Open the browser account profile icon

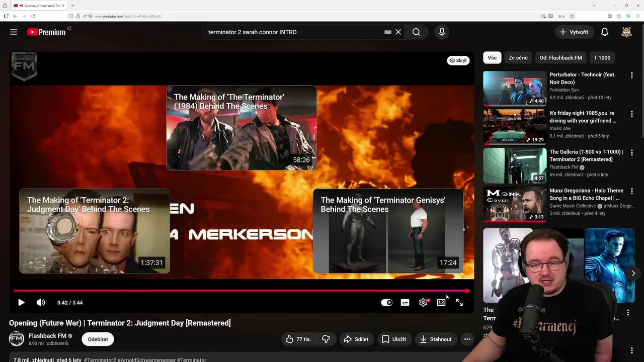tap(610, 16)
